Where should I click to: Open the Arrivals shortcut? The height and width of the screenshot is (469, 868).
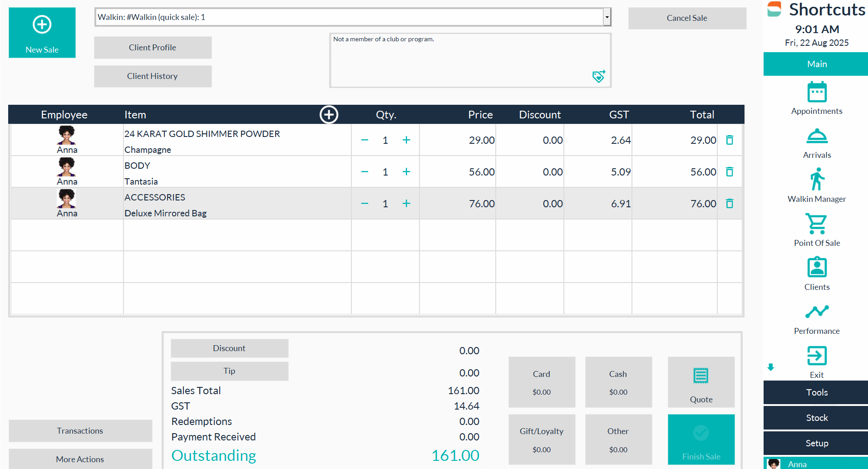pos(817,142)
